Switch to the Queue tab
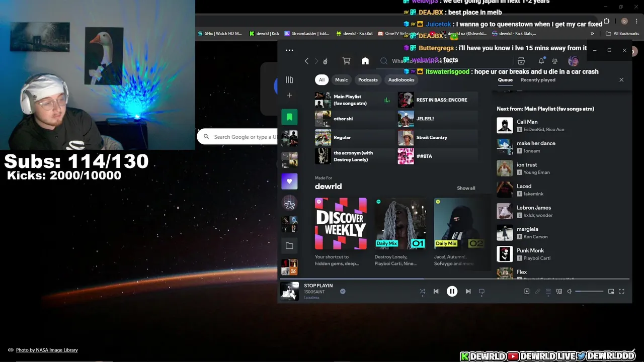The height and width of the screenshot is (362, 644). pos(505,80)
